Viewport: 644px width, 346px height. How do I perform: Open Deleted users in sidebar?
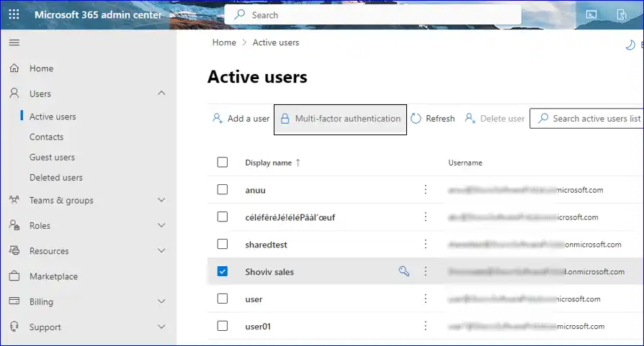tap(56, 178)
